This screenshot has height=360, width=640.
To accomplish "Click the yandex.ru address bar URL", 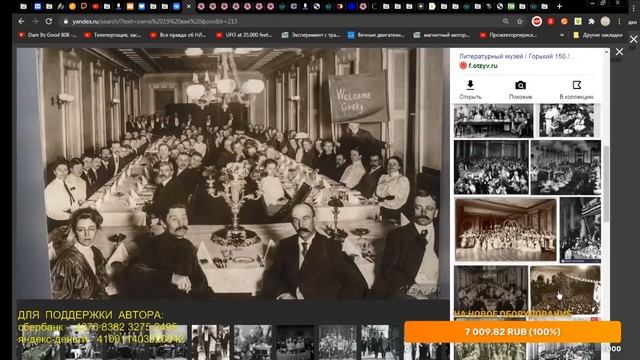I will click(155, 21).
